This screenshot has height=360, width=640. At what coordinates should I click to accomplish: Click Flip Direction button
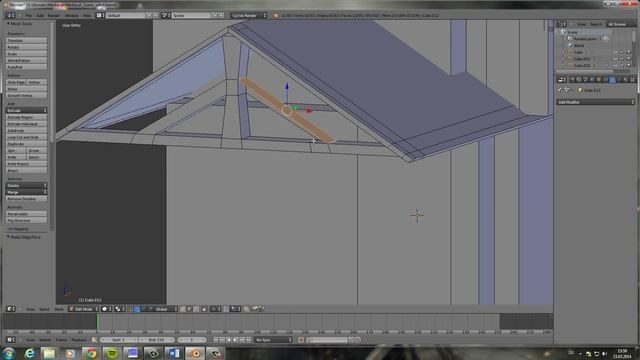coord(26,220)
